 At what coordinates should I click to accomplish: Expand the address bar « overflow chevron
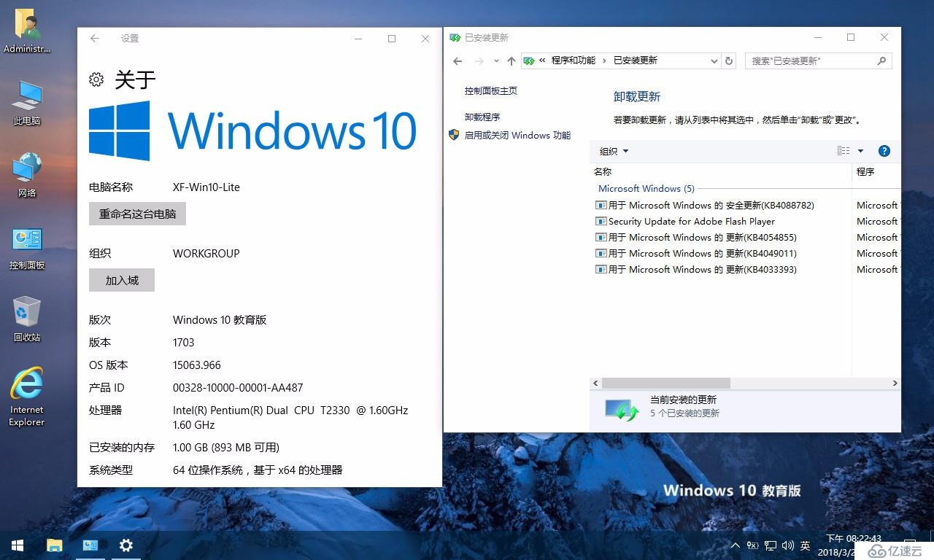click(x=543, y=61)
